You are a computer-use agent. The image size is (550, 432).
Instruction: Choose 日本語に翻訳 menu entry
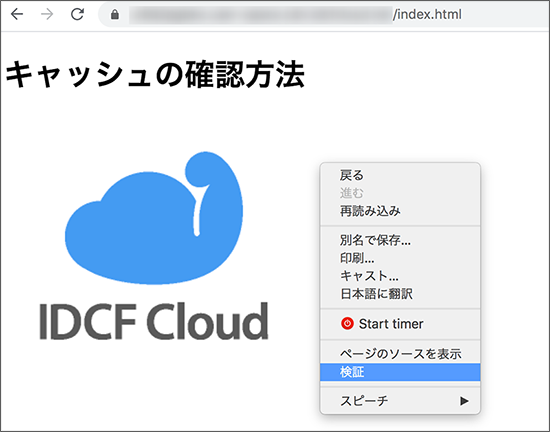400,294
